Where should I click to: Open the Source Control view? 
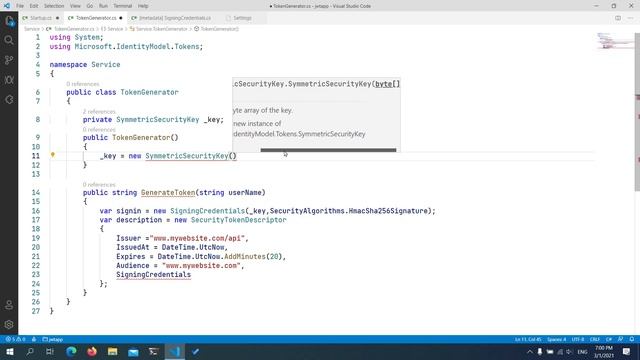(9, 60)
